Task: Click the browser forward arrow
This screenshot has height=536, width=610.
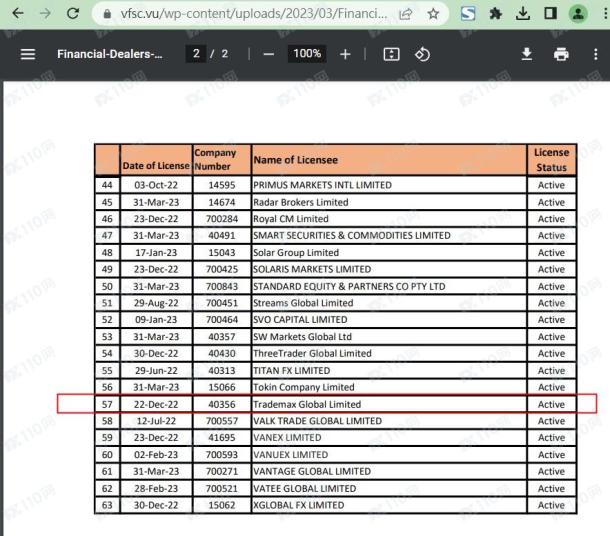Action: pos(46,14)
